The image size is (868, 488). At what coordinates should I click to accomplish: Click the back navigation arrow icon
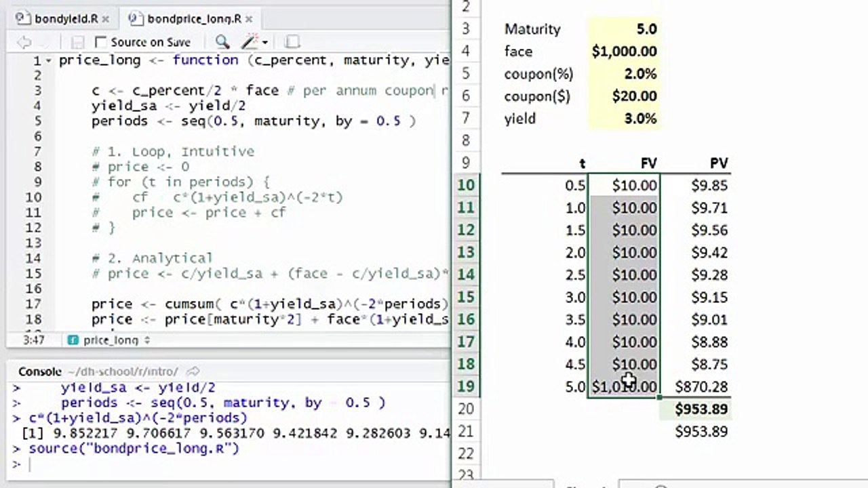pyautogui.click(x=24, y=42)
